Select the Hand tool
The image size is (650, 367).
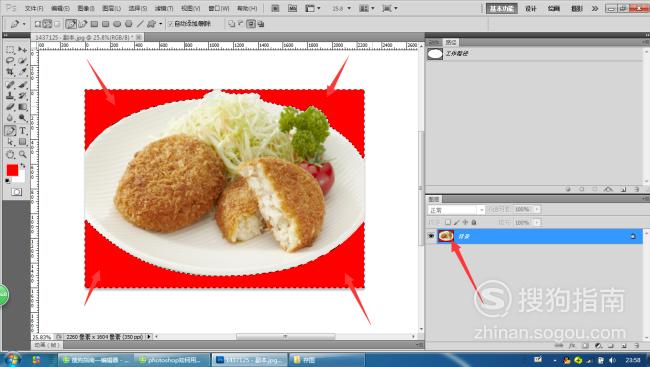tap(10, 155)
